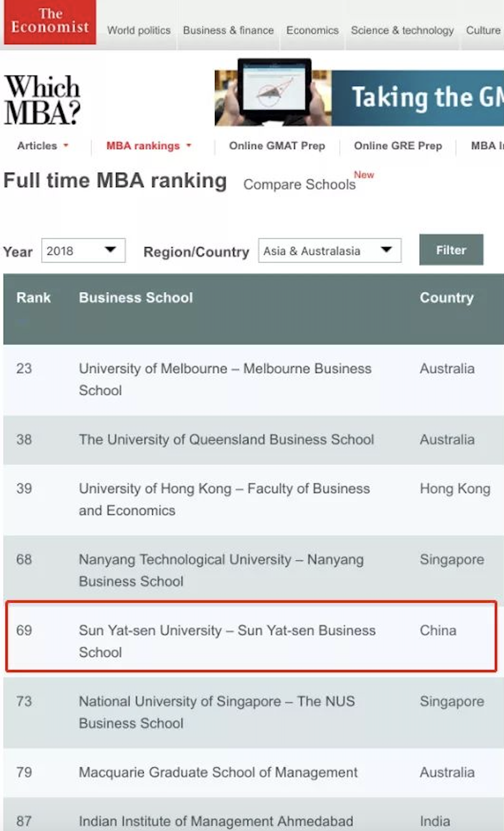The height and width of the screenshot is (831, 504).
Task: Open the Year 2018 dropdown
Action: pos(83,251)
